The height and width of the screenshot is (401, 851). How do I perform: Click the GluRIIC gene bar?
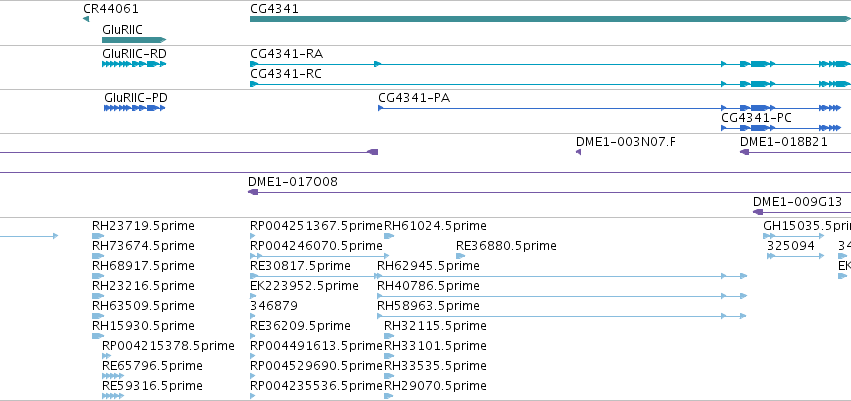(134, 40)
